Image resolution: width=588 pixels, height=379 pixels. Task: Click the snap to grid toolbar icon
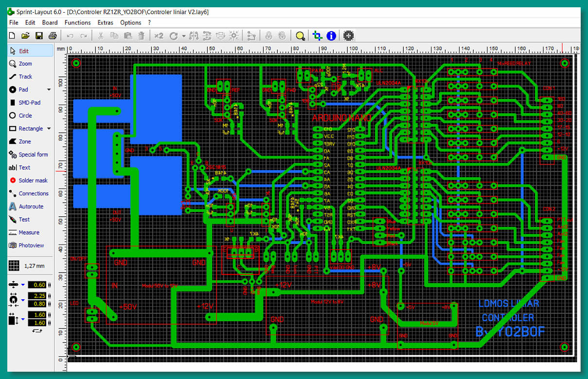coord(234,35)
